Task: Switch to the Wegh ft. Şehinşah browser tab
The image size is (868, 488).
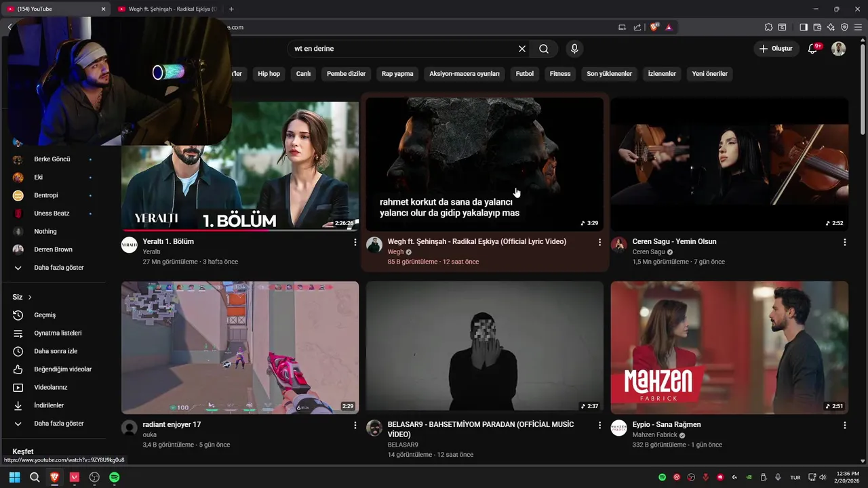Action: click(x=167, y=9)
